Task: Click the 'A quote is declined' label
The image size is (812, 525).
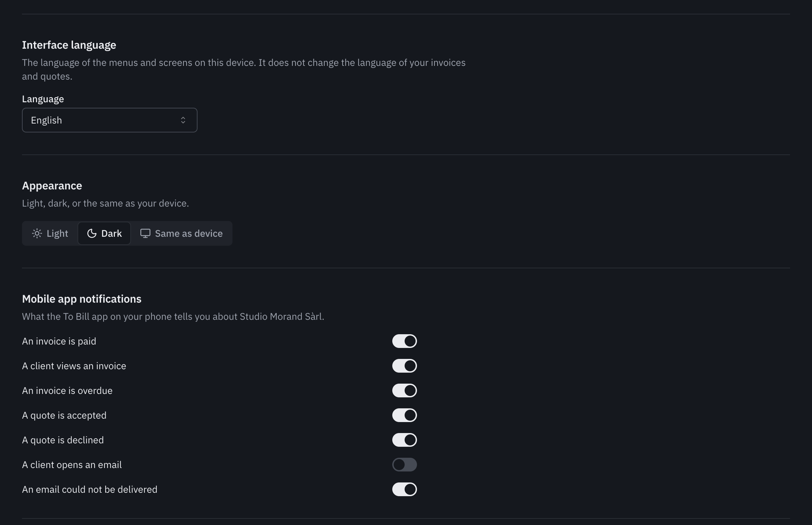Action: click(63, 440)
